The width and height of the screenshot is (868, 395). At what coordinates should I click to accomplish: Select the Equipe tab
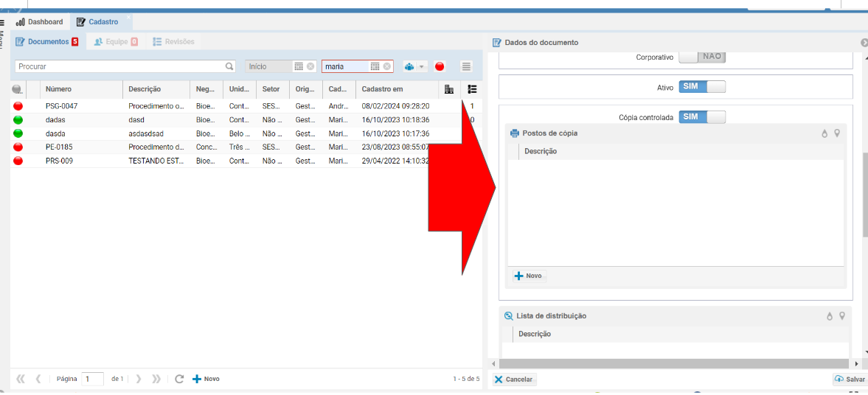pos(116,41)
